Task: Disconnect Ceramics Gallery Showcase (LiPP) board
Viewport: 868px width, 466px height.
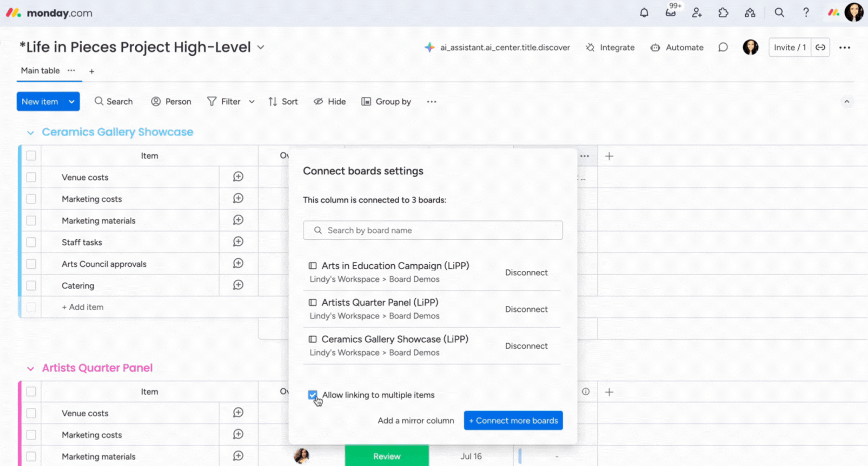Action: (x=526, y=346)
